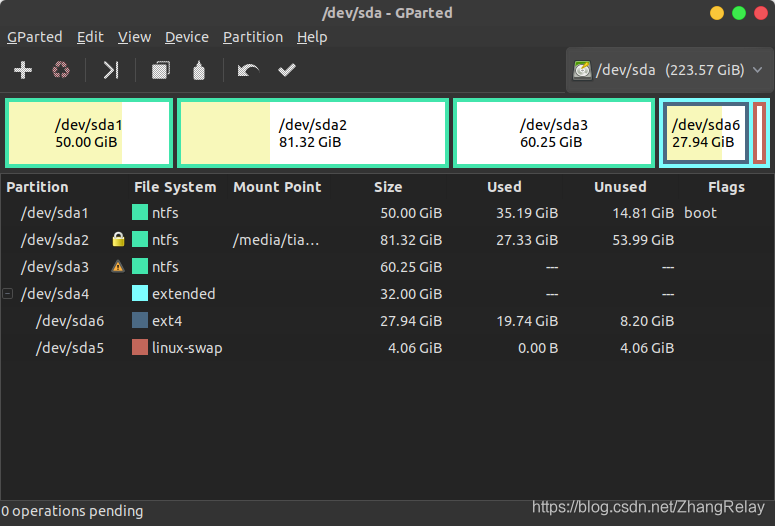The width and height of the screenshot is (775, 526).
Task: Click the 0.00 B used value
Action: coord(538,348)
